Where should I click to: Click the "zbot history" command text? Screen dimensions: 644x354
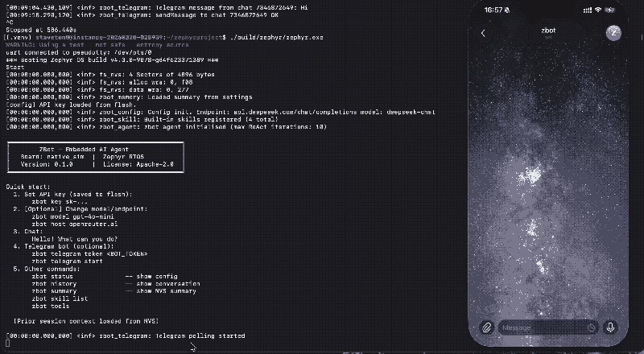click(x=54, y=284)
